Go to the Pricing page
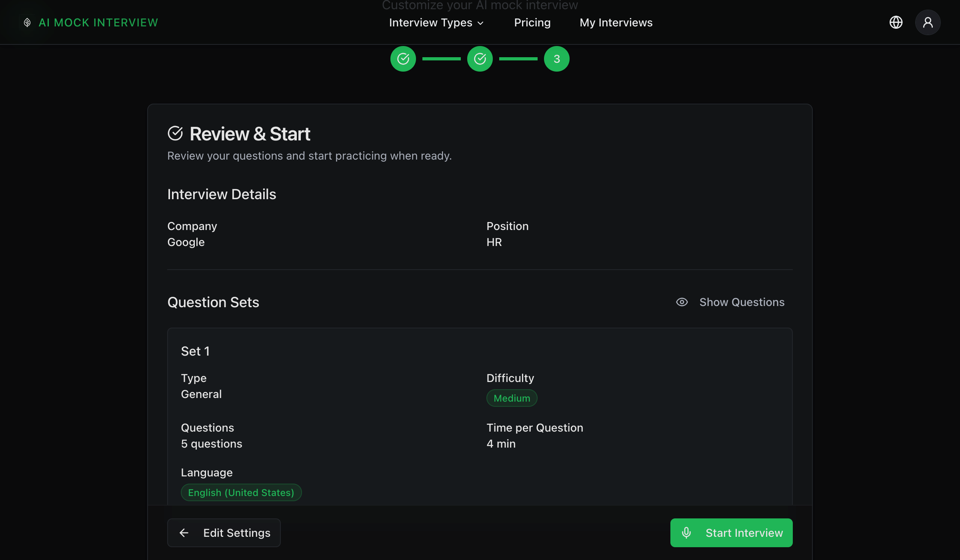The width and height of the screenshot is (960, 560). [x=532, y=23]
